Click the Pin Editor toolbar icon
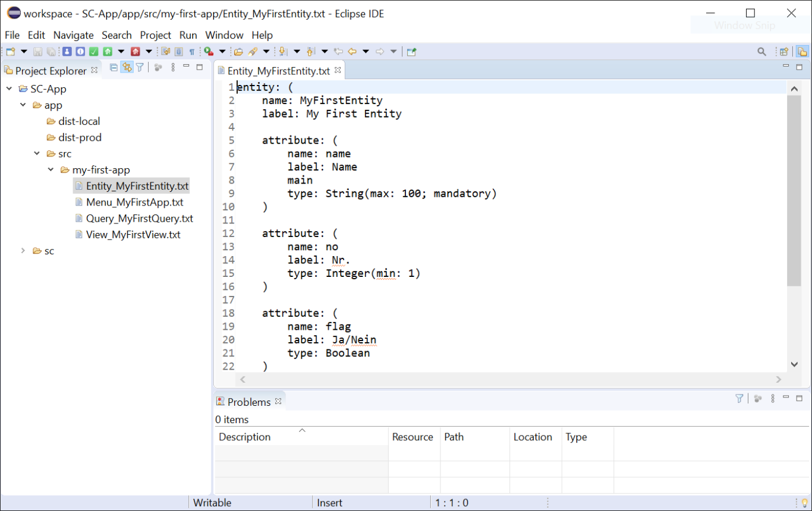 (412, 52)
